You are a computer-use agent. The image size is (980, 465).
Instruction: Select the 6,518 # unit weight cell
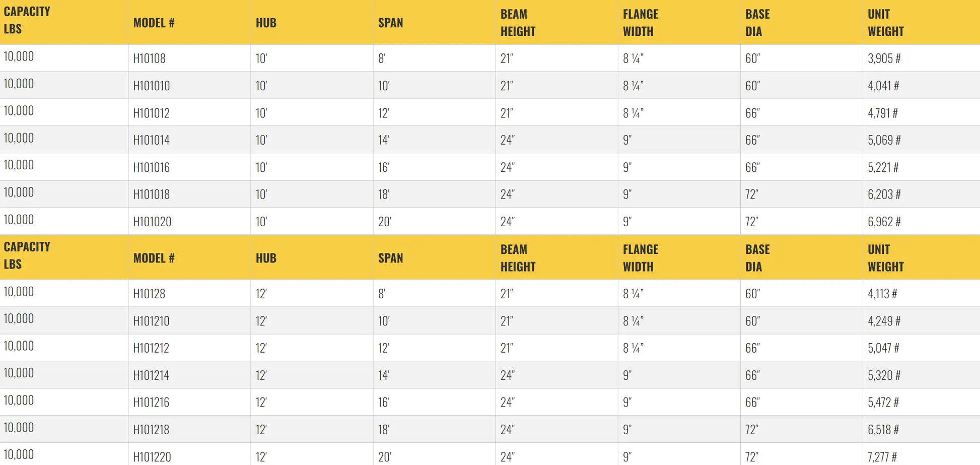point(883,430)
